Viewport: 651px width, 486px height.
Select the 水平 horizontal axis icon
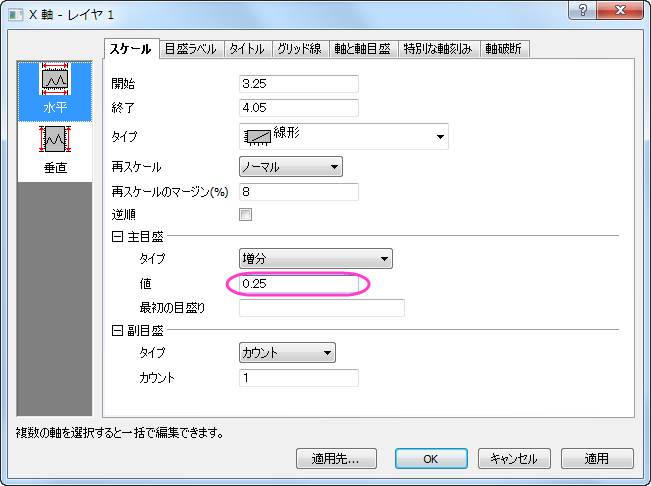pyautogui.click(x=55, y=91)
